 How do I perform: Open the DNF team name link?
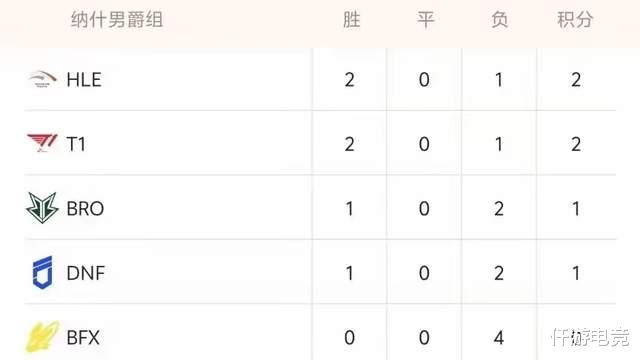click(86, 273)
